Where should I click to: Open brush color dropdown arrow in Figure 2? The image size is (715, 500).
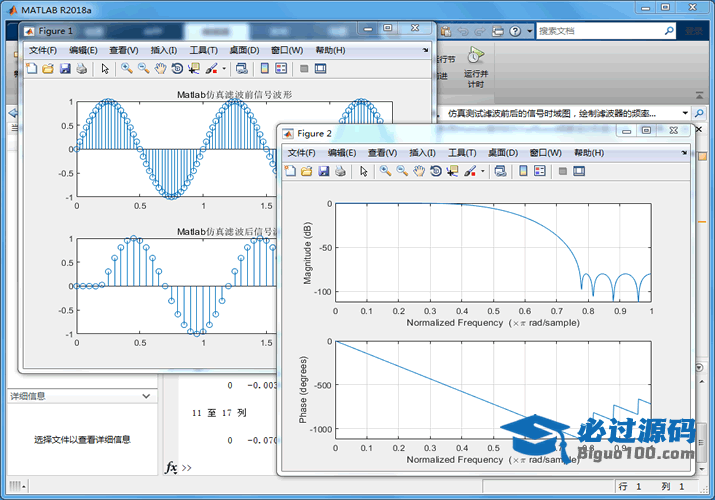(x=482, y=171)
